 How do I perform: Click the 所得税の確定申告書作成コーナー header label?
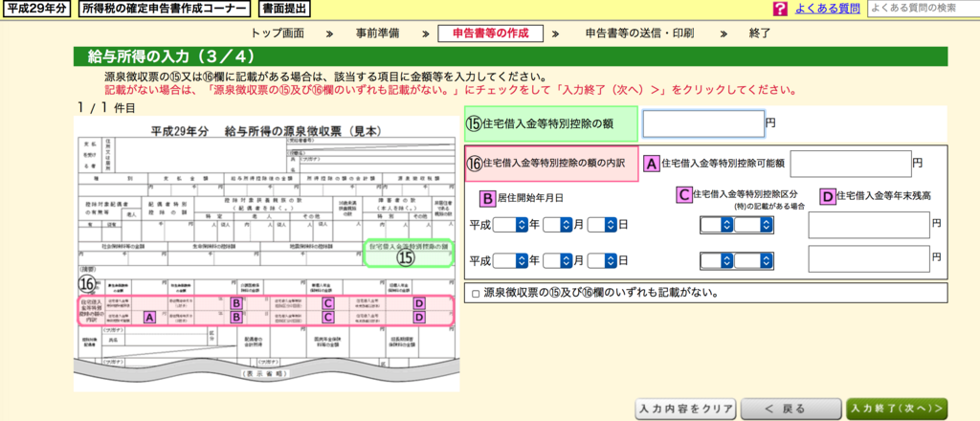(x=165, y=9)
